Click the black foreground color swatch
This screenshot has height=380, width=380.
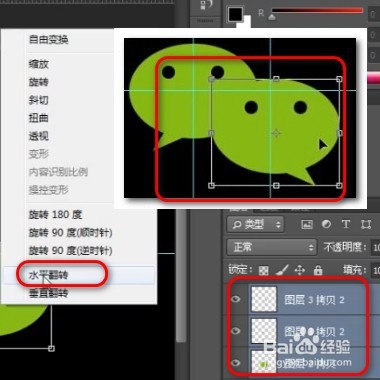[235, 14]
